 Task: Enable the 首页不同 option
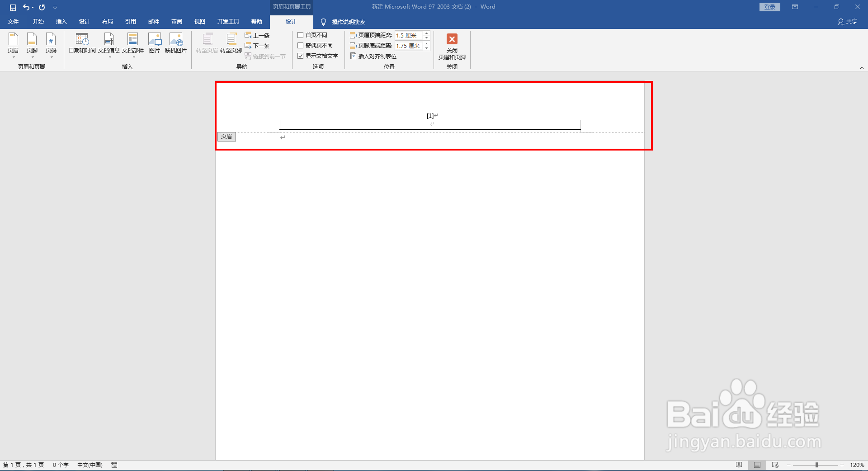point(301,35)
